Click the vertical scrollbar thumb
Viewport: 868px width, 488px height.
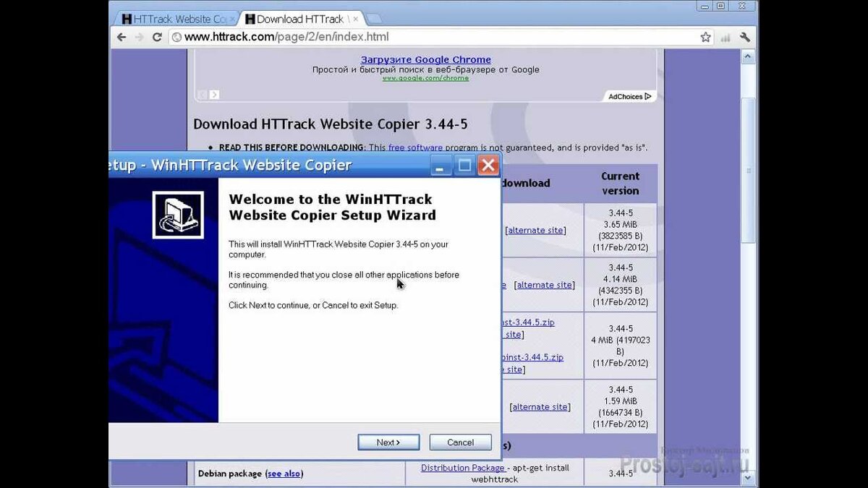(x=750, y=170)
